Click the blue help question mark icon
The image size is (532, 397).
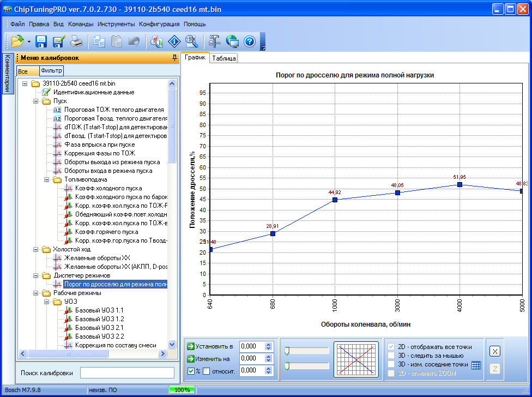click(x=249, y=41)
